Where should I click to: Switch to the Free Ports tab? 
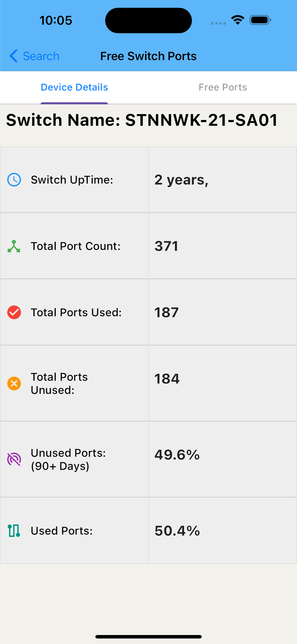pos(222,87)
